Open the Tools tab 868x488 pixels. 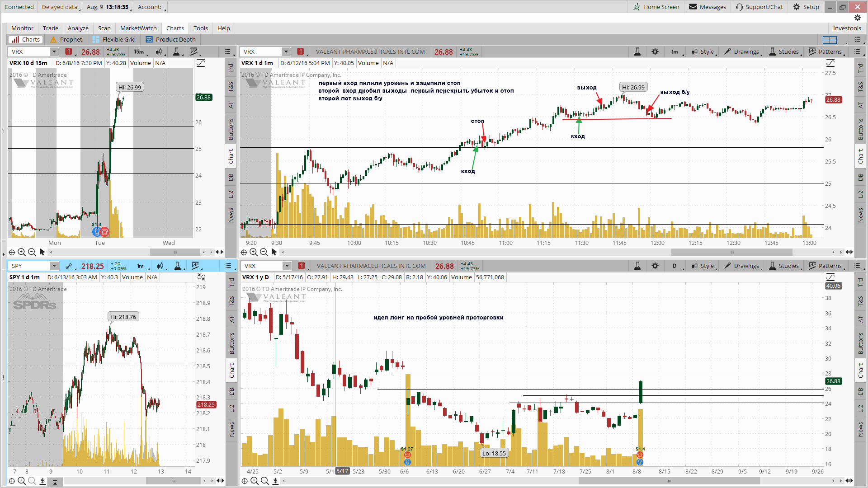coord(201,28)
